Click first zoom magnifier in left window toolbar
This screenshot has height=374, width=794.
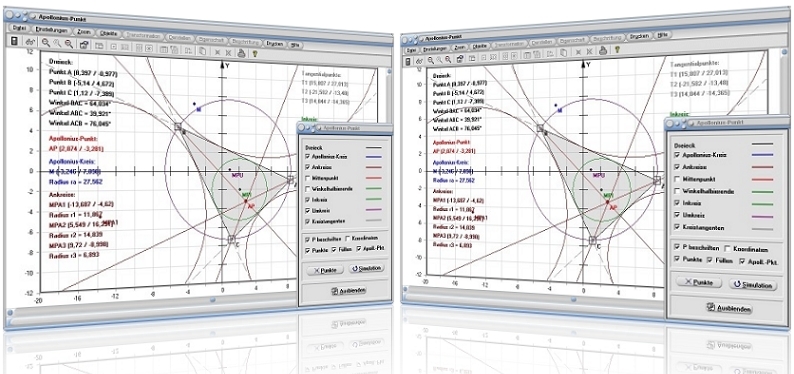point(46,43)
